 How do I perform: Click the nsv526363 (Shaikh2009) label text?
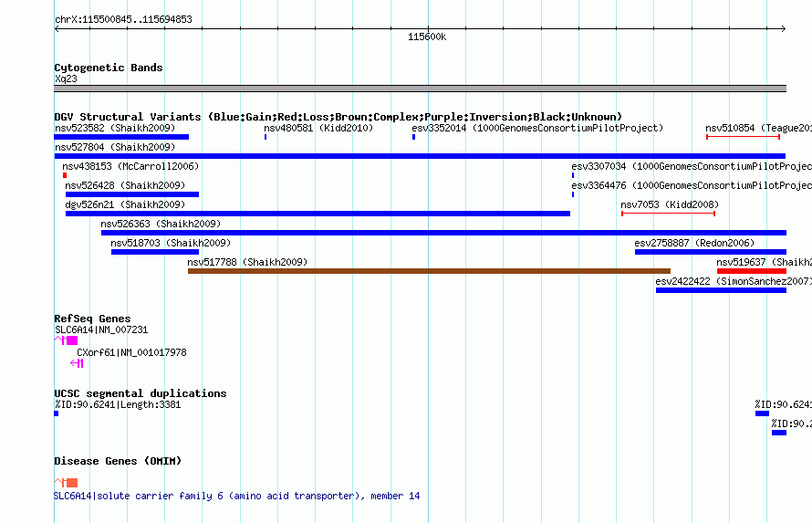coord(161,224)
